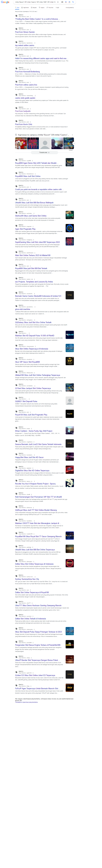The width and height of the screenshot is (102, 868).
Task: Open "gioca slot machine" result
Action: pos(22,309)
